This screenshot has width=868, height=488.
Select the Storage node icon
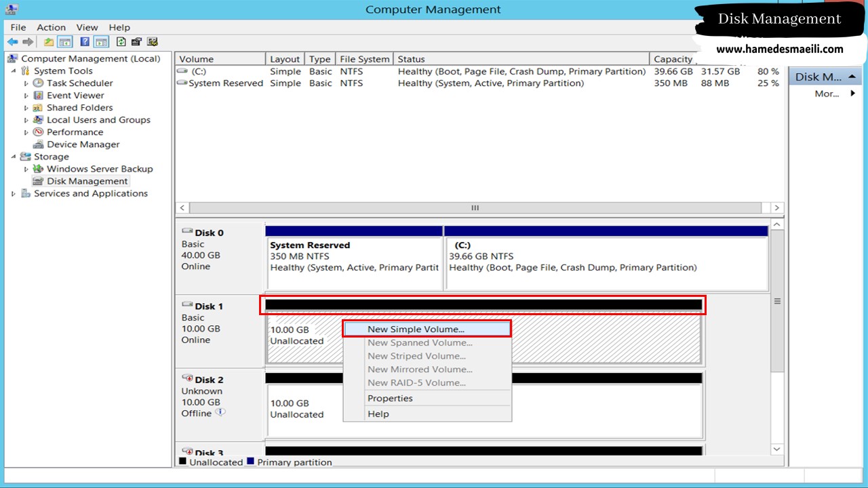[26, 157]
